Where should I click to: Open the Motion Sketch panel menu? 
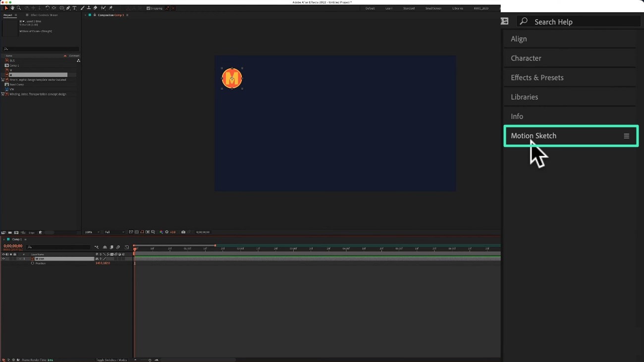pos(626,135)
